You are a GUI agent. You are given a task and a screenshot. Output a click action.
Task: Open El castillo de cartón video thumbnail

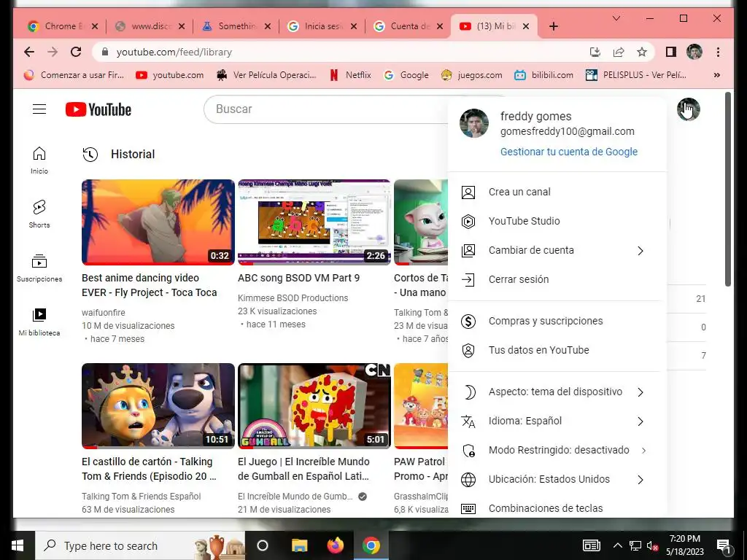(158, 405)
